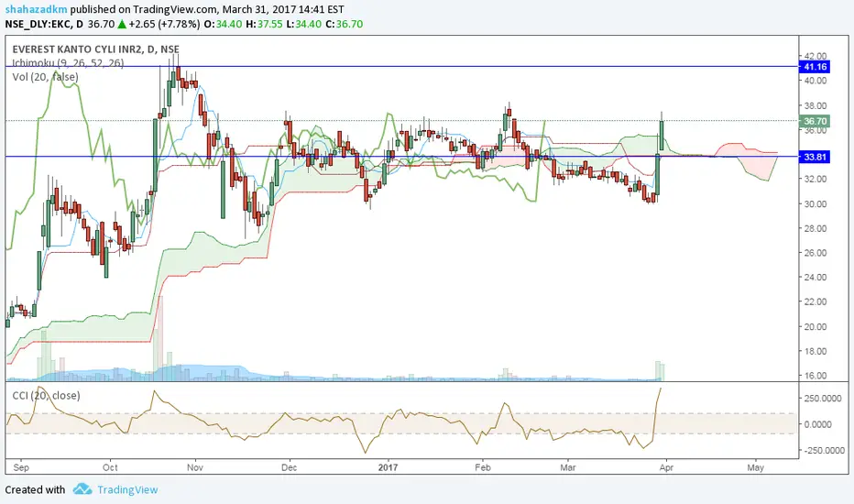Click the 30.00 price scale value
854x504 pixels.
coord(816,203)
